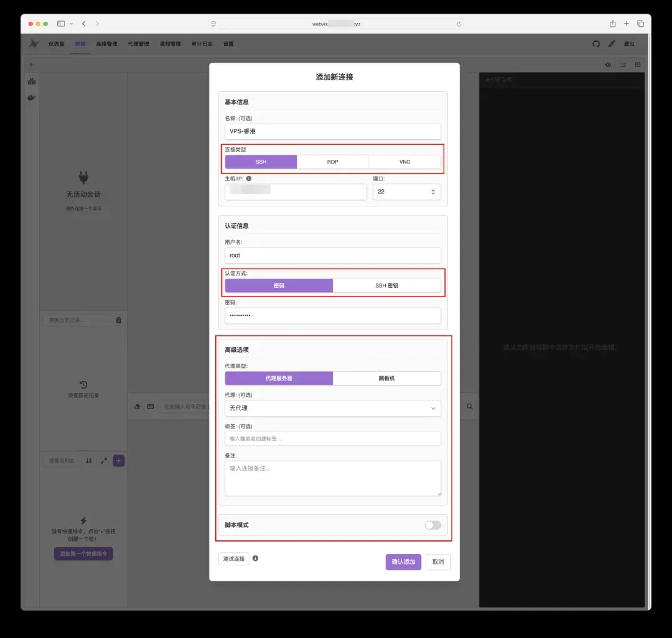
Task: Open the 代理 dropdown showing 无代理
Action: (333, 409)
